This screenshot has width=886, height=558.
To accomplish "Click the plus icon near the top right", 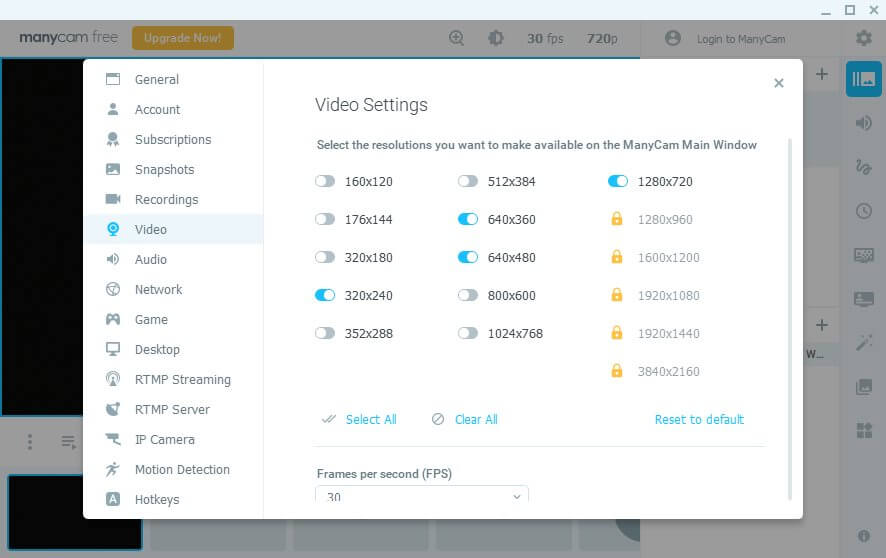I will 822,74.
